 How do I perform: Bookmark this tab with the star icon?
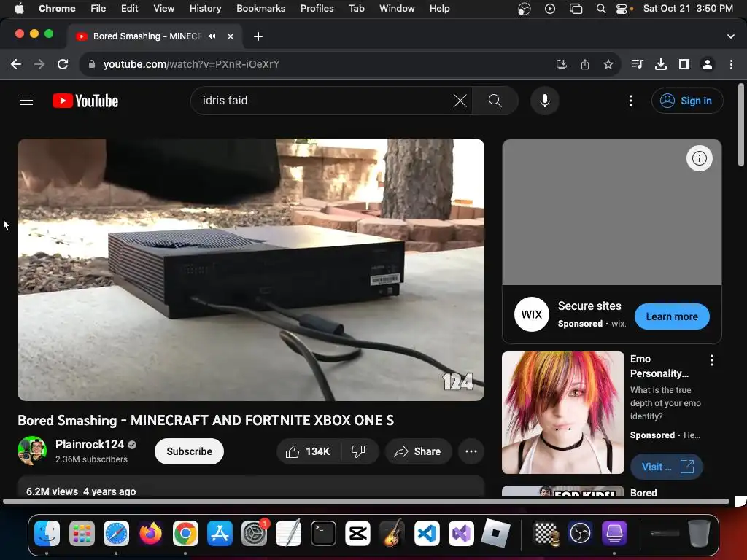coord(608,64)
